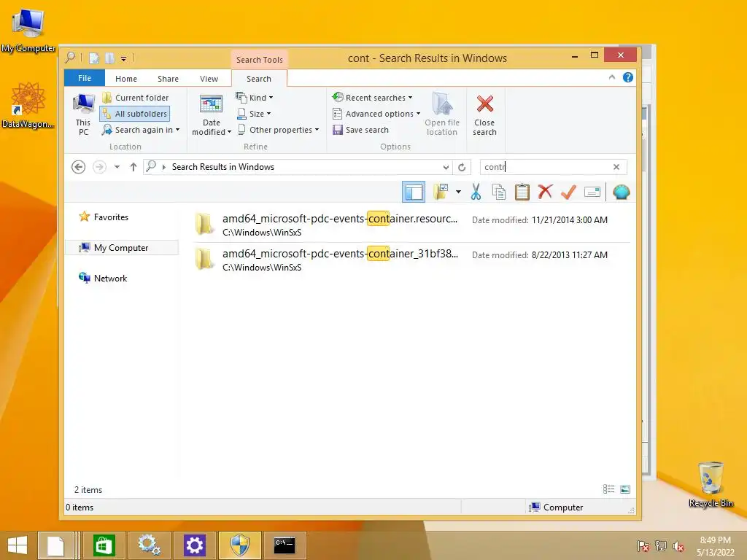Select My Computer in the navigation pane
747x560 pixels.
point(122,248)
